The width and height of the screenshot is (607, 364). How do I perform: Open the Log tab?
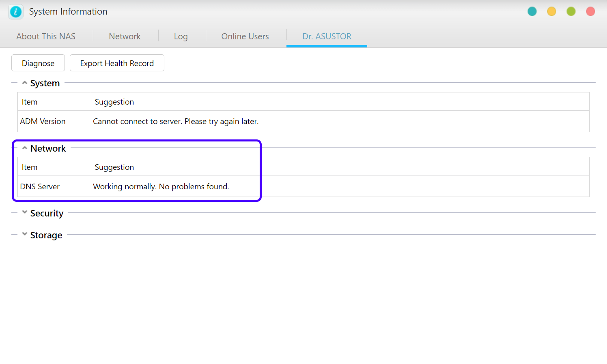coord(181,36)
